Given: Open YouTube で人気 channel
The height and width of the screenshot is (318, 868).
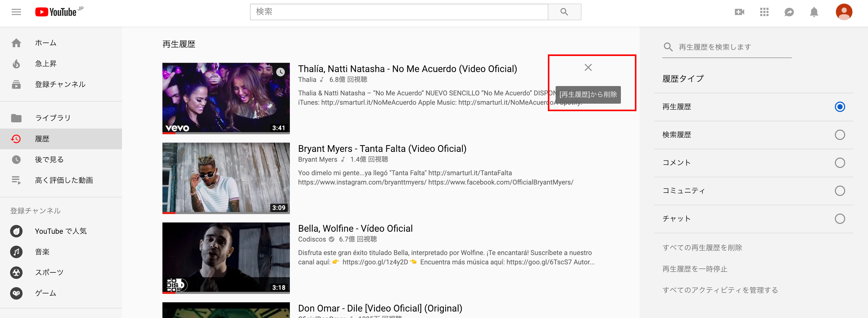Looking at the screenshot, I should 61,231.
